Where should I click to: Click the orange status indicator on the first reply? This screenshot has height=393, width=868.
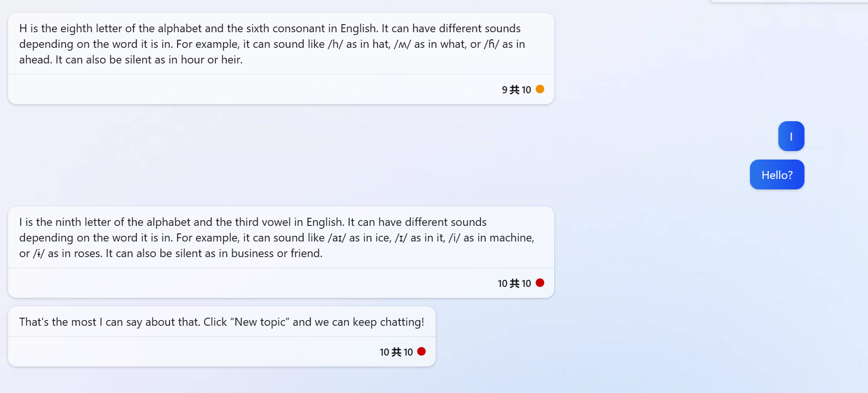pos(540,89)
